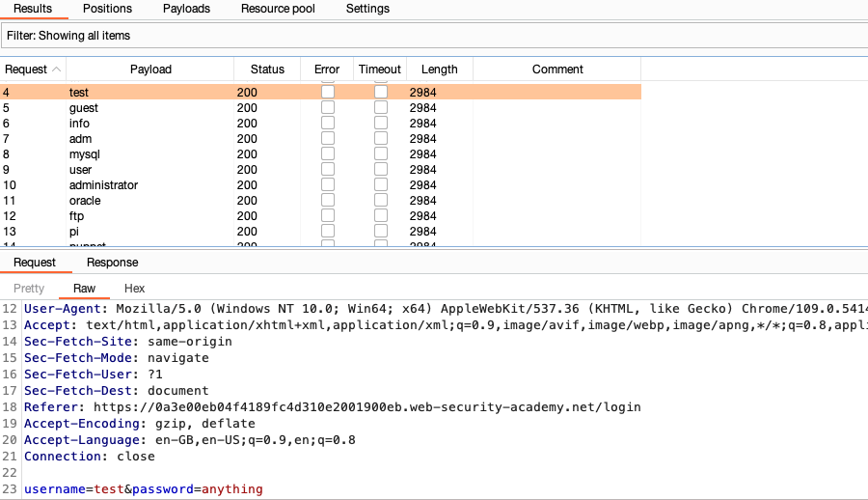Open the Payloads tab
Screen dimensions: 868x500
pos(186,9)
